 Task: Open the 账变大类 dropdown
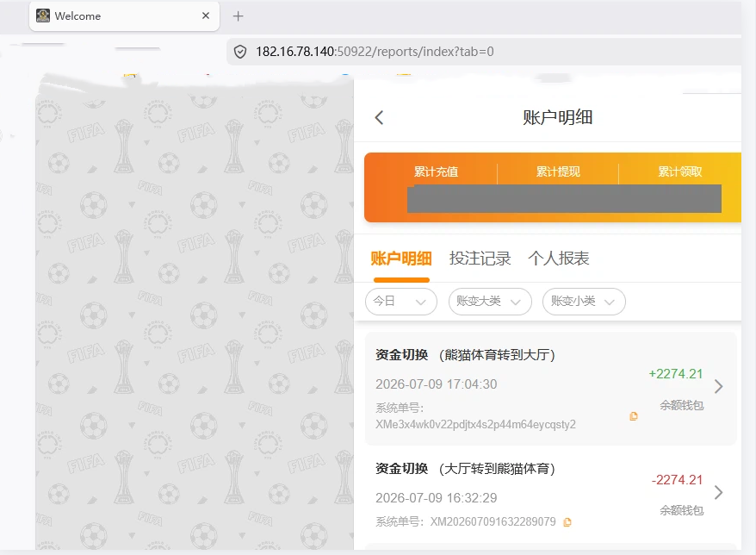490,302
